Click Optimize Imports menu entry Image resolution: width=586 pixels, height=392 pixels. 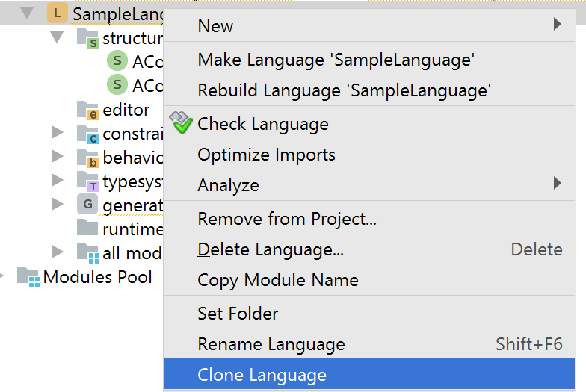point(266,155)
